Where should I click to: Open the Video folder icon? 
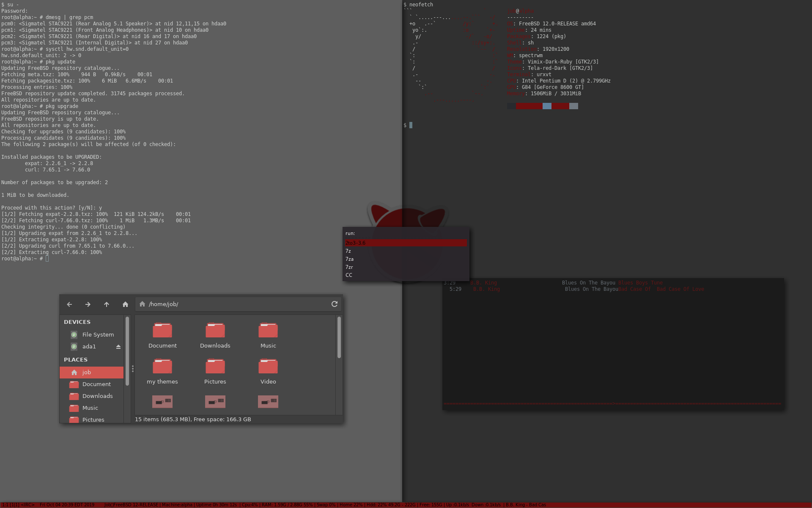coord(268,367)
